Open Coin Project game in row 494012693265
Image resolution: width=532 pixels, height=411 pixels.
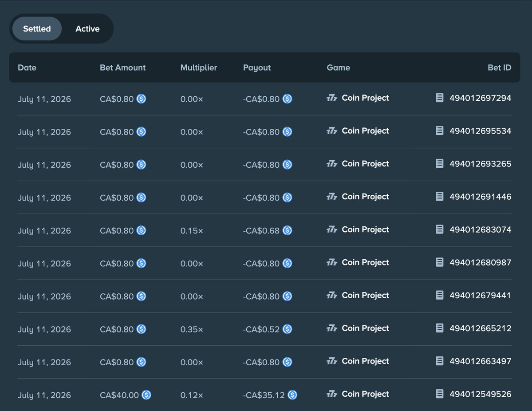click(365, 164)
